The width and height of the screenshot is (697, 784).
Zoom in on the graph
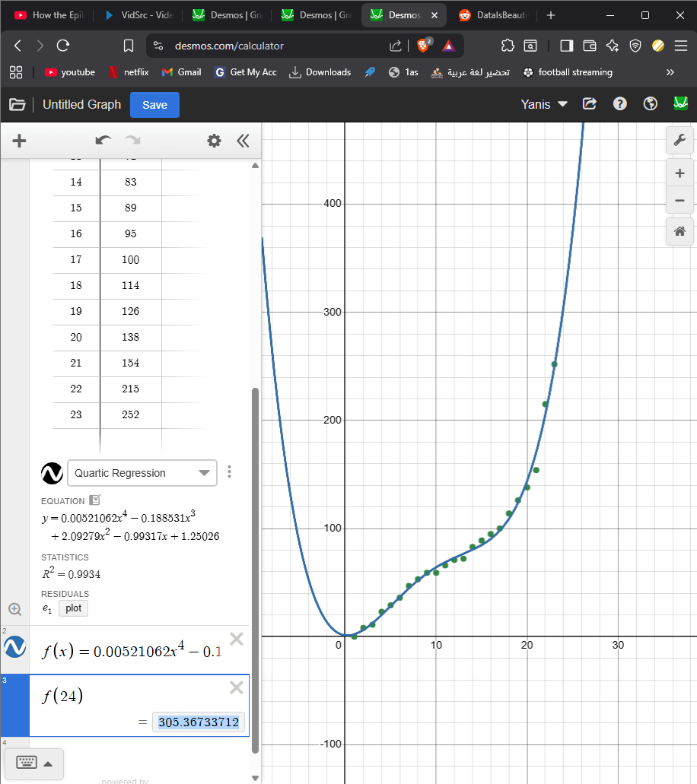click(679, 173)
